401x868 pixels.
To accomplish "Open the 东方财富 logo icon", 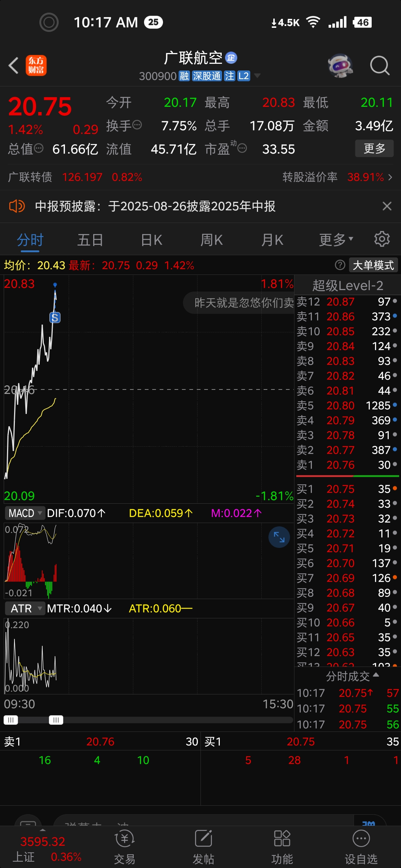I will click(36, 66).
